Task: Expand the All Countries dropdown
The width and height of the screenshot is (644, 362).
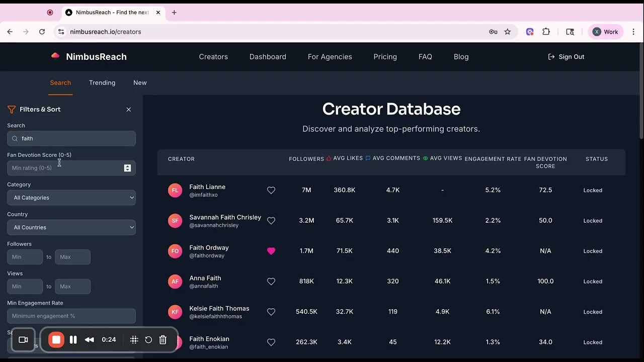Action: pos(71,227)
